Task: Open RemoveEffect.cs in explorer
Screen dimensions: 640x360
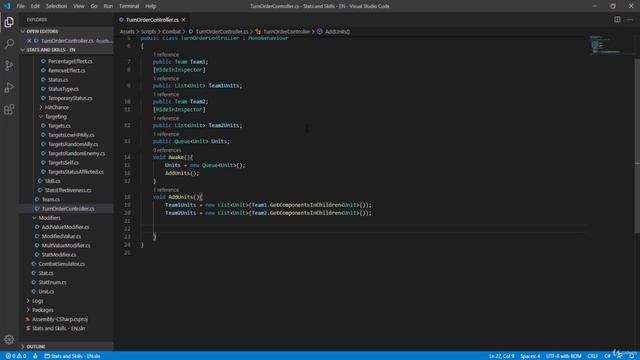Action: 67,71
